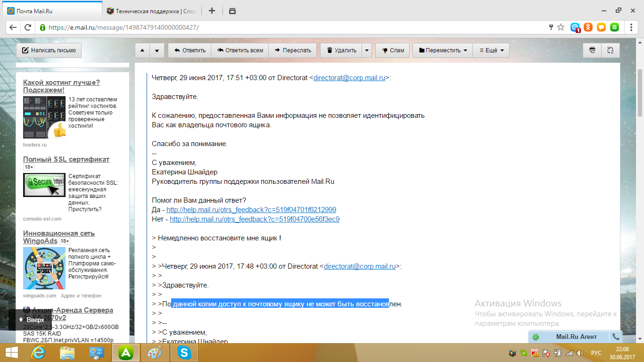Screen dimensions: 644x362
Task: Click the saved password key icon
Action: 551,27
